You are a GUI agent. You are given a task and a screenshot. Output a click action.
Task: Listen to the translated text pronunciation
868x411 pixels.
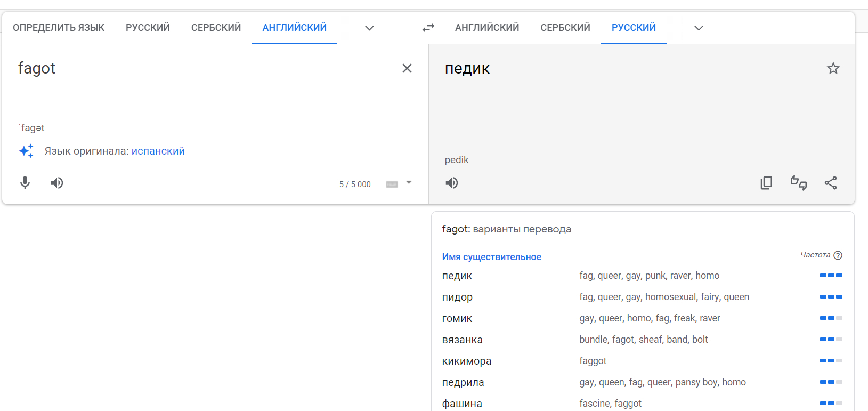tap(452, 183)
